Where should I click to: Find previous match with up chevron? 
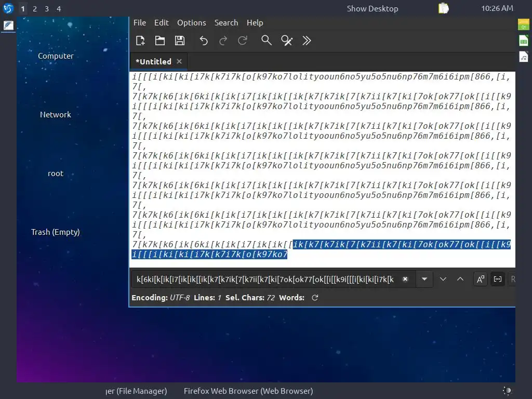point(460,279)
